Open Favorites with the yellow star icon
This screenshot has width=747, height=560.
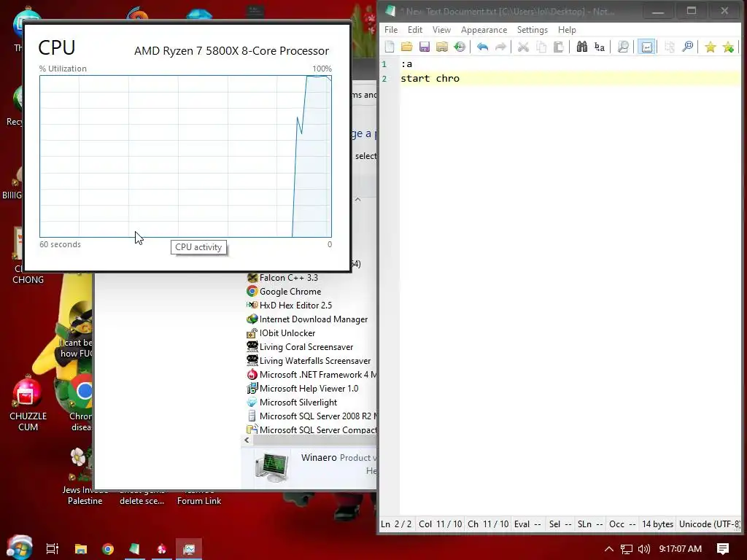711,47
